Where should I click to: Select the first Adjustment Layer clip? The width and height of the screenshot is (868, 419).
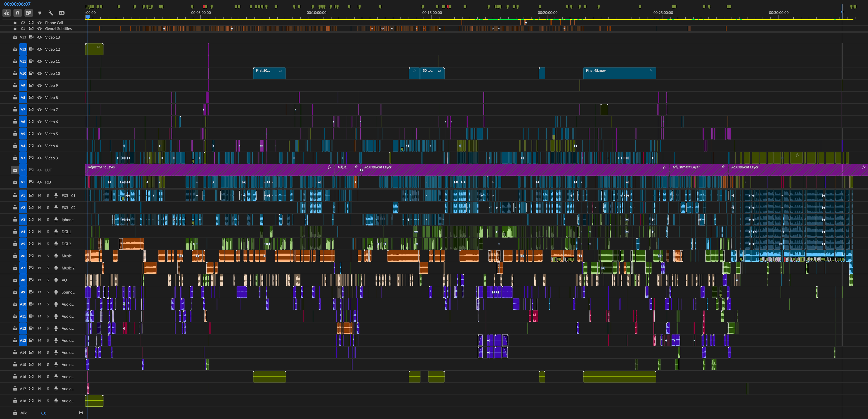(x=209, y=170)
